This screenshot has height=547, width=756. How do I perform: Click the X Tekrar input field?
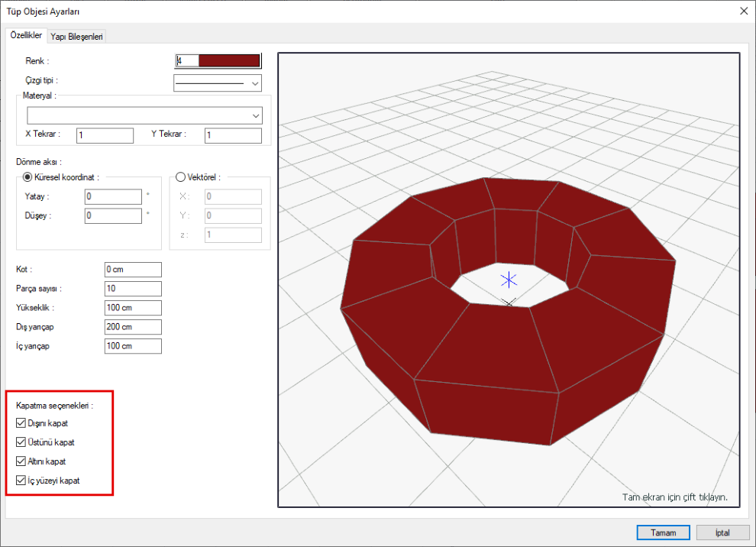click(105, 135)
